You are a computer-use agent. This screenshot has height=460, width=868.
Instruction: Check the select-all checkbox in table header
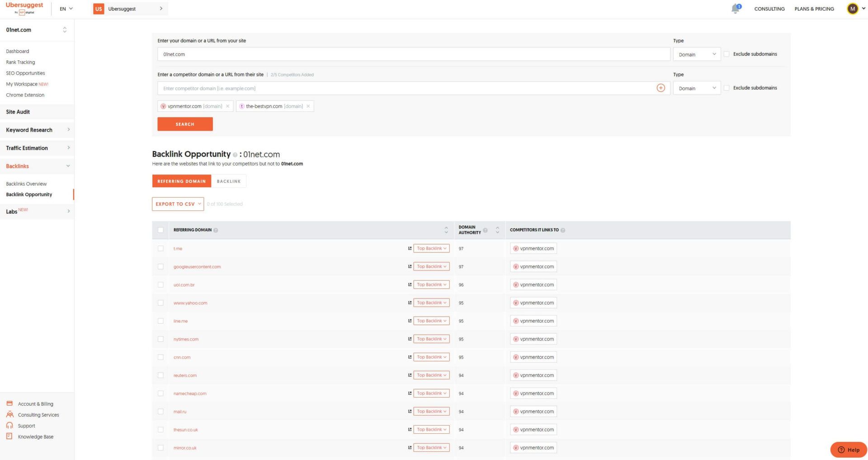160,230
